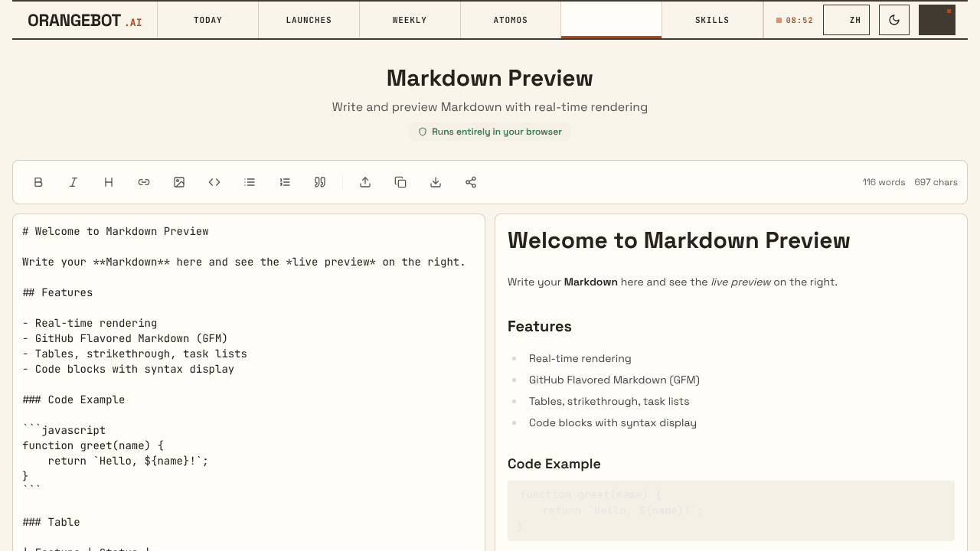Add a bulleted list

[x=250, y=182]
